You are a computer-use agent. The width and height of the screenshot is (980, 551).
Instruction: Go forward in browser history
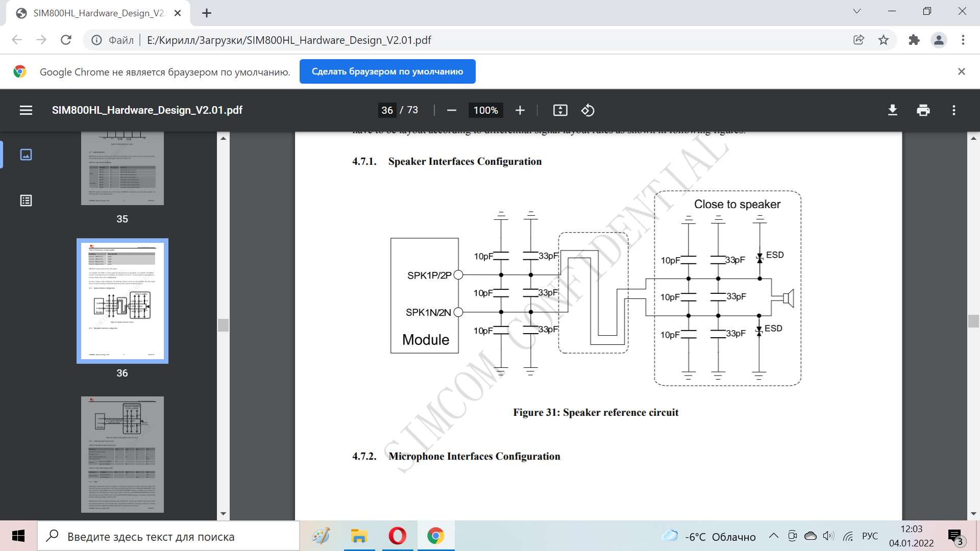pyautogui.click(x=41, y=40)
